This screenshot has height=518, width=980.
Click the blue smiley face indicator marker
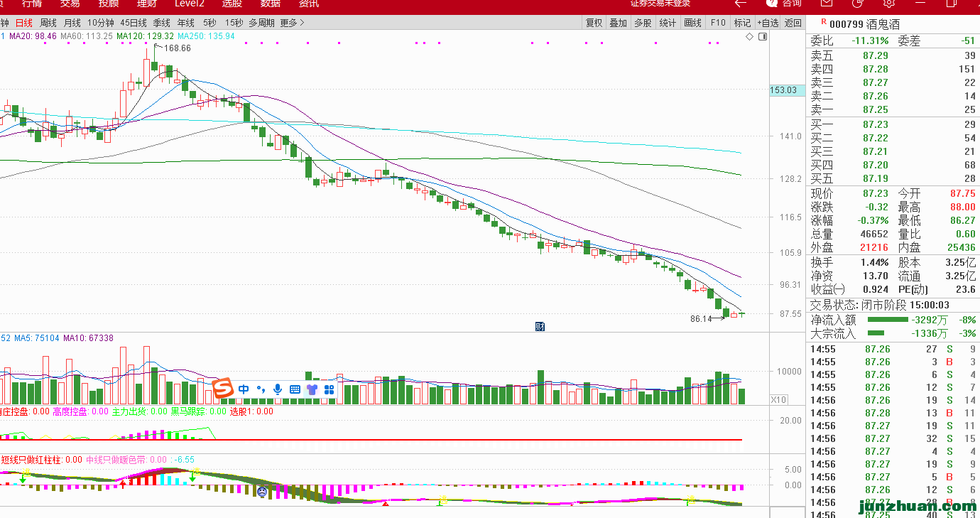[x=262, y=491]
